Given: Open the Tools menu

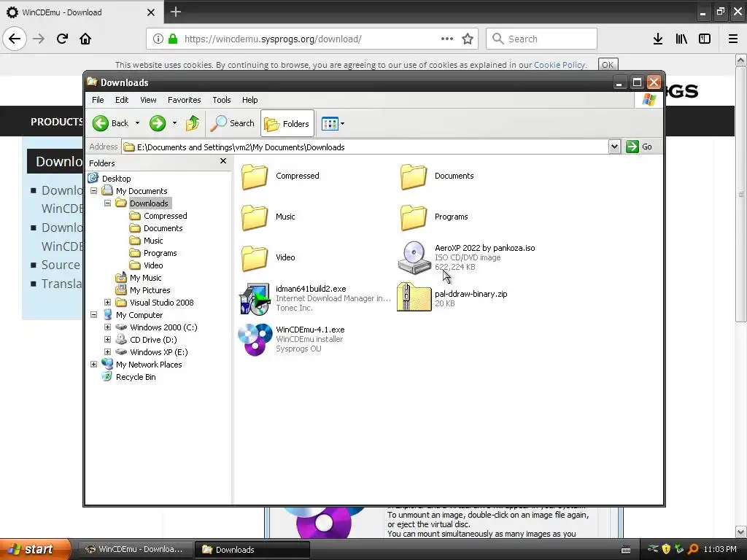Looking at the screenshot, I should point(222,100).
